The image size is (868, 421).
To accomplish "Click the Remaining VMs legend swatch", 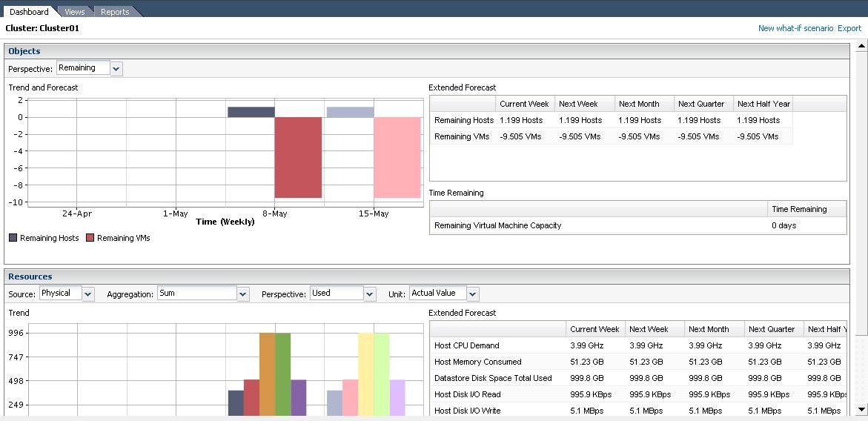I will [90, 238].
